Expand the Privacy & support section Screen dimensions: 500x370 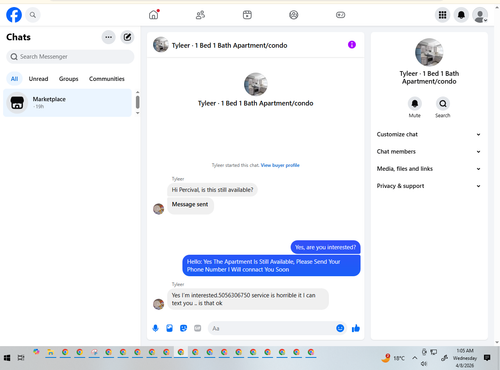click(429, 186)
